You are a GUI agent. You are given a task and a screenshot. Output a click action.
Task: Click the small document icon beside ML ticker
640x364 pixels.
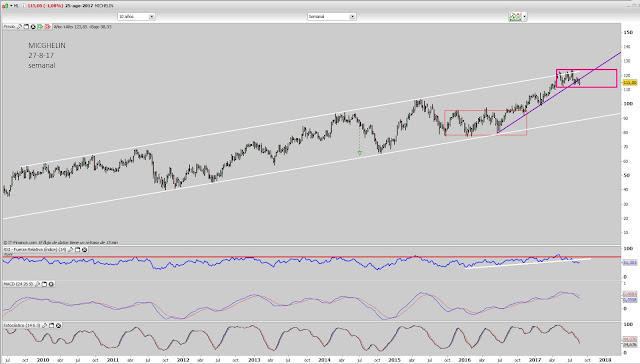(23, 6)
